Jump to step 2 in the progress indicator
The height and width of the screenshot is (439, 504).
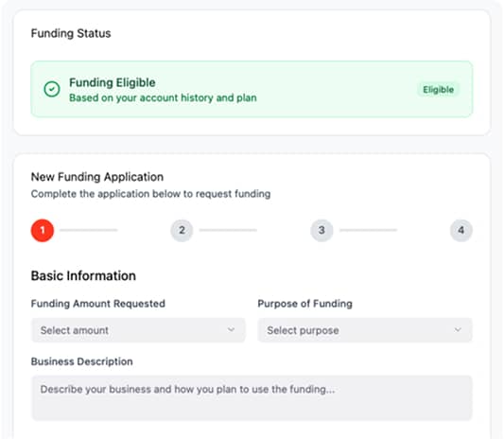click(182, 230)
